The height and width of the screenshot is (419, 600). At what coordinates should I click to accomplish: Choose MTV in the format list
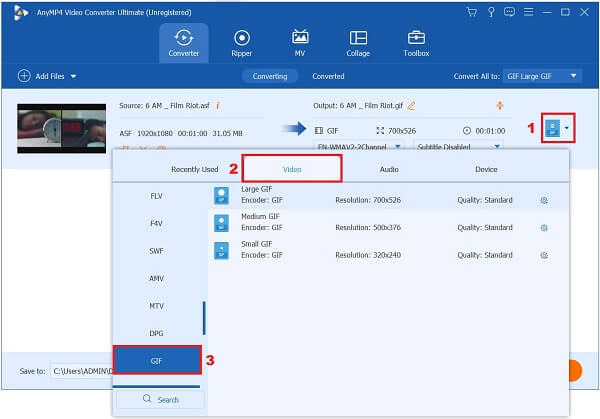point(157,306)
